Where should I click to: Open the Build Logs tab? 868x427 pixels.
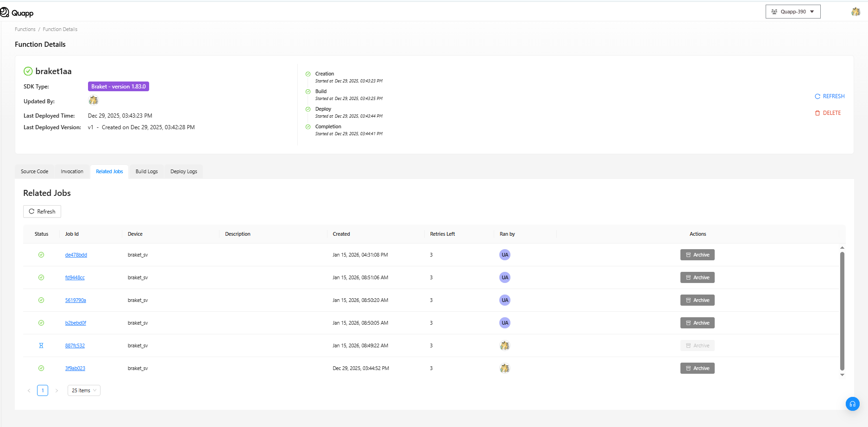tap(146, 171)
